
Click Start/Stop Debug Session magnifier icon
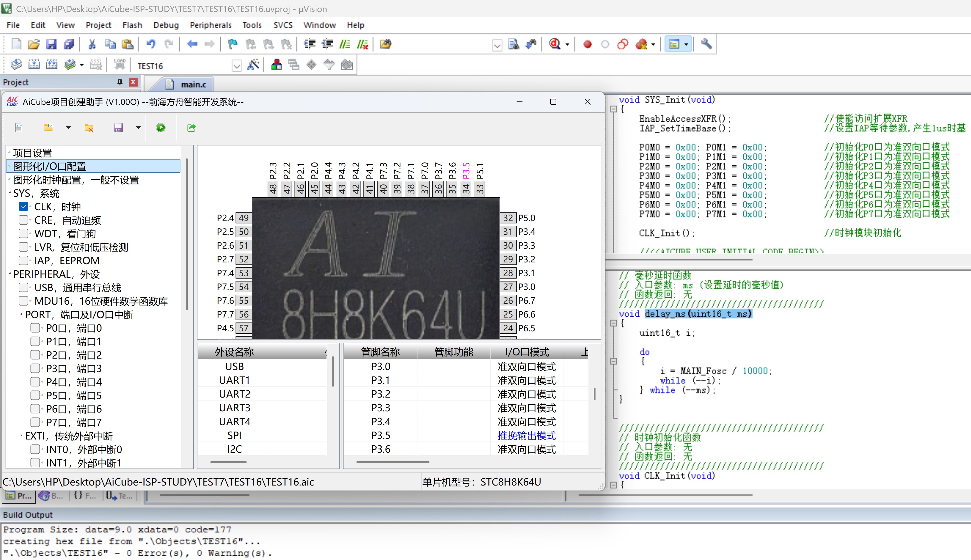[x=555, y=44]
